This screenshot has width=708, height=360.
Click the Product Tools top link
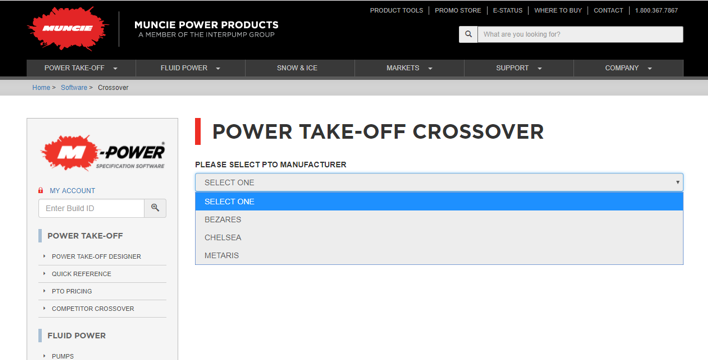(x=396, y=10)
